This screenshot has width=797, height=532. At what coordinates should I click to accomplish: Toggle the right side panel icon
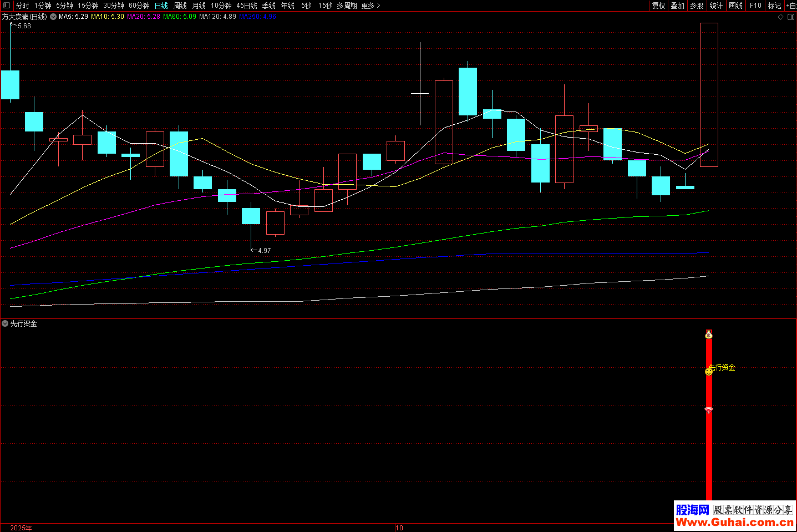(x=791, y=17)
